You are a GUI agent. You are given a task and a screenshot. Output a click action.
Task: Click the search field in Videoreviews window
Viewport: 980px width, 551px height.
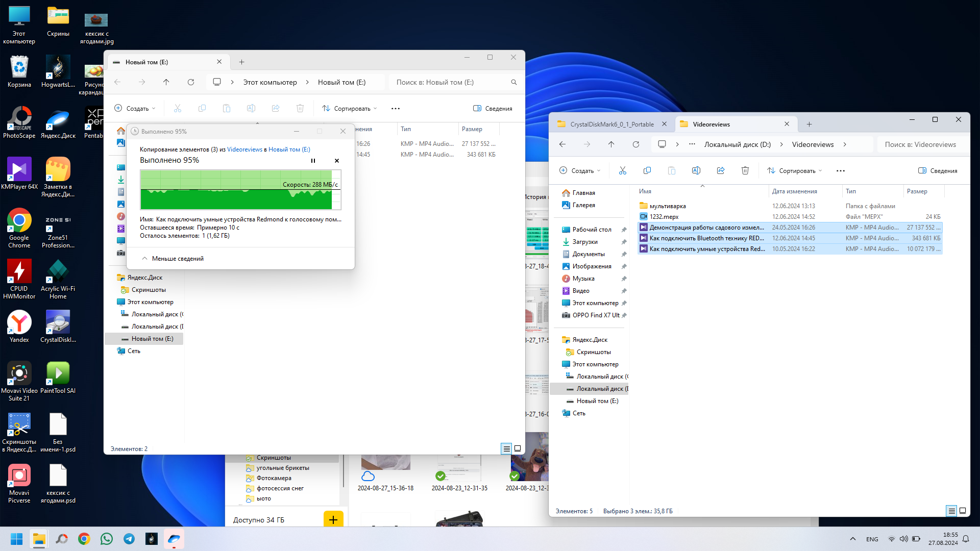pyautogui.click(x=921, y=144)
